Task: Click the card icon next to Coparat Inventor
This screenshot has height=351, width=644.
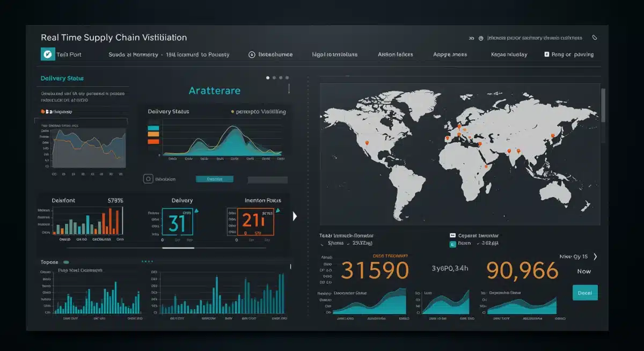Action: (452, 235)
